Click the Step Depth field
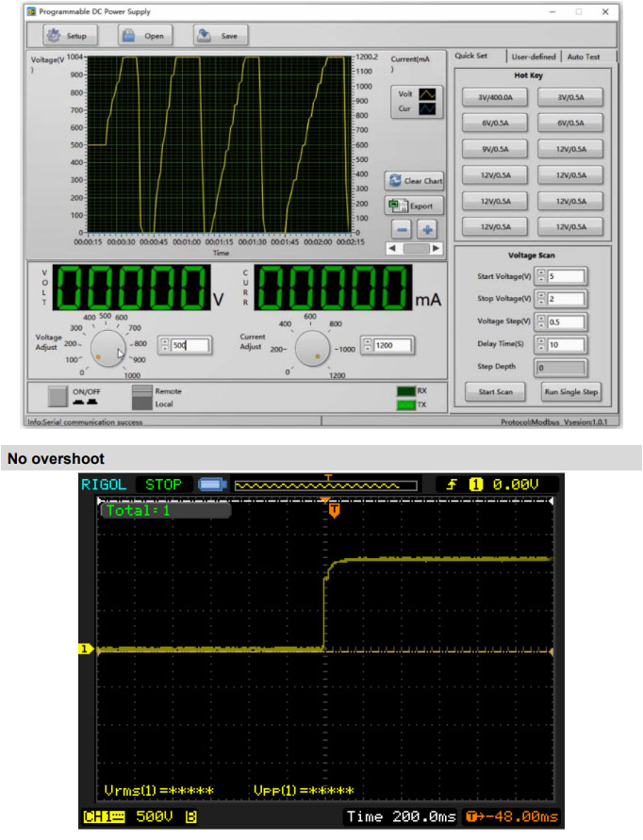The width and height of the screenshot is (643, 840). coord(560,368)
